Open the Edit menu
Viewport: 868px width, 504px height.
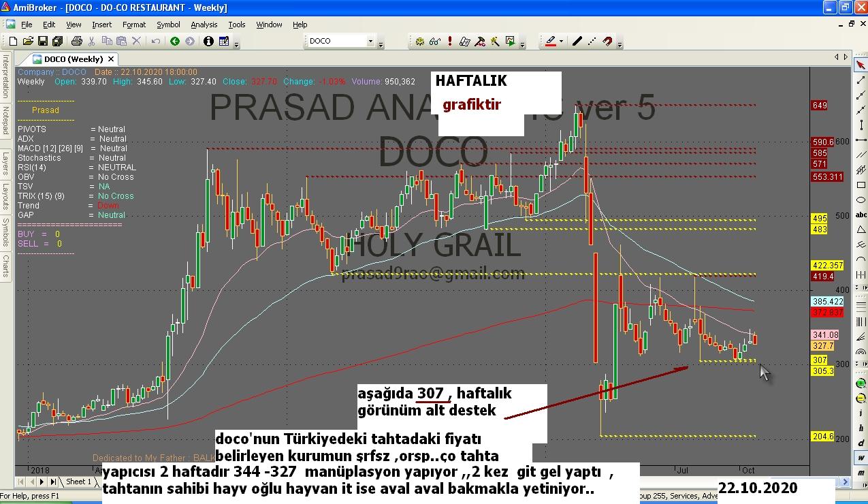click(x=49, y=25)
